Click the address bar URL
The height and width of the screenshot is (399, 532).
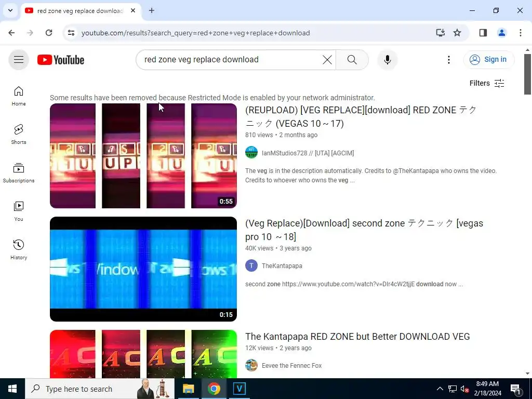tap(195, 33)
